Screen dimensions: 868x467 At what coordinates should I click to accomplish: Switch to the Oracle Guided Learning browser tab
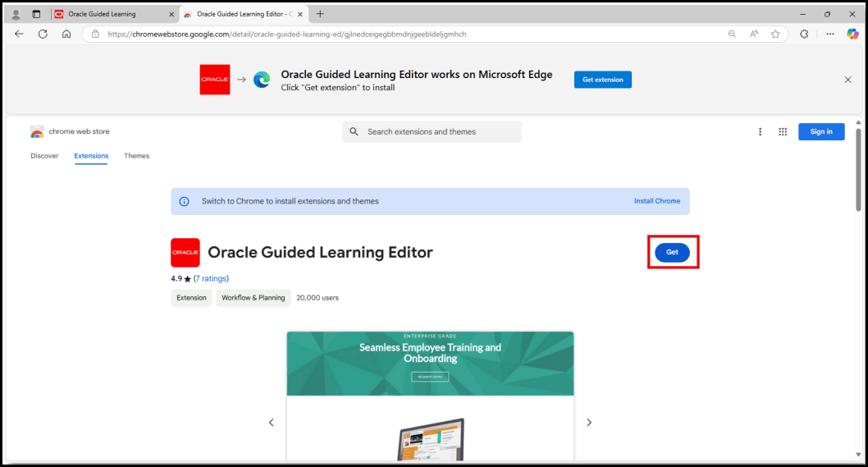(115, 15)
